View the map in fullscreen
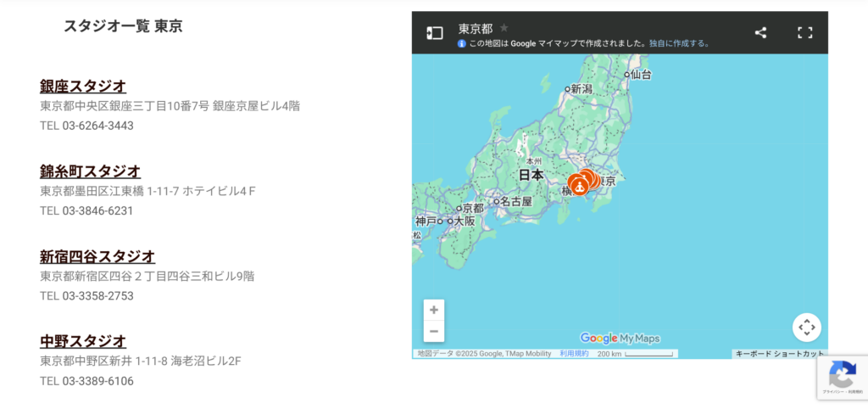Viewport: 868px width, 409px height. point(804,33)
